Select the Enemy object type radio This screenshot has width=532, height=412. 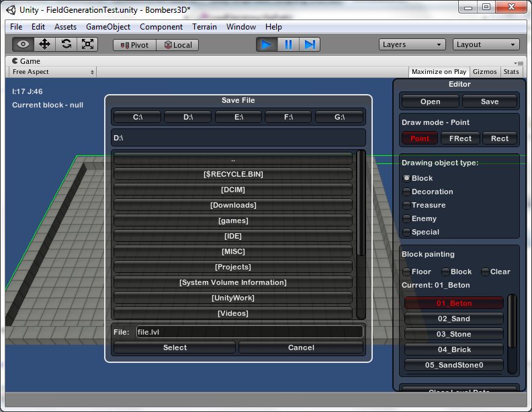click(x=406, y=218)
